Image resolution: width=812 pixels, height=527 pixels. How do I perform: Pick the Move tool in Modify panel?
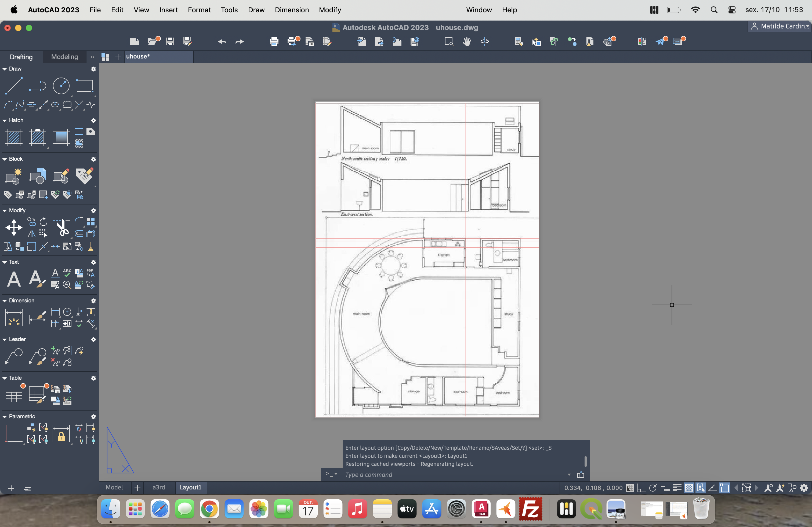[x=14, y=227]
